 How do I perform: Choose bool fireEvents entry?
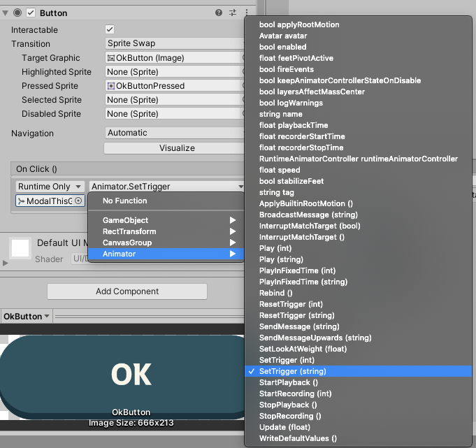click(358, 69)
